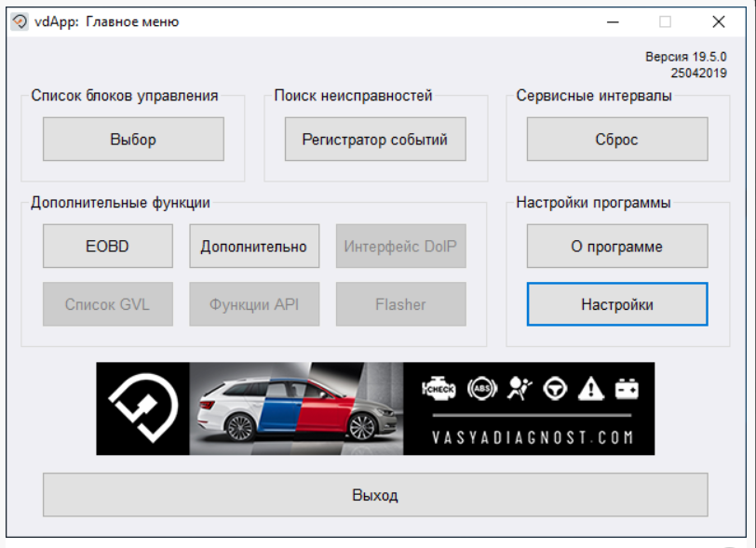Click the vdApp title bar icon

tap(20, 21)
